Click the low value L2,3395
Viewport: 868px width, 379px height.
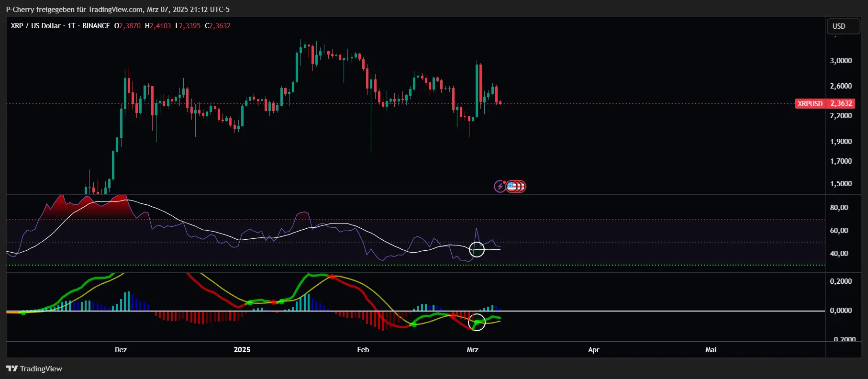click(x=188, y=26)
